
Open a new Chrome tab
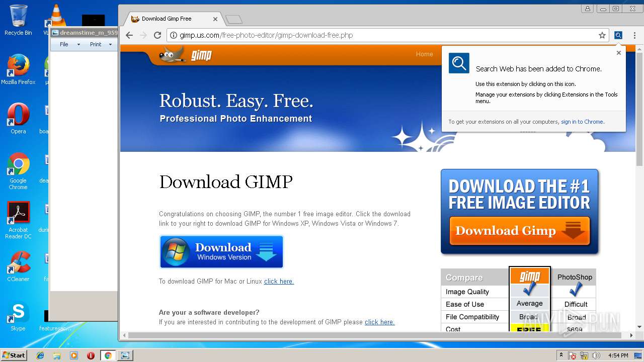click(x=234, y=19)
